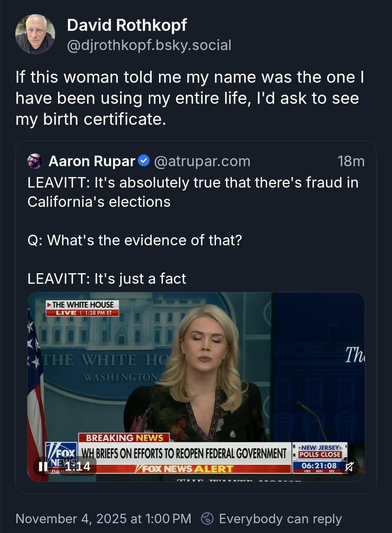Viewport: 392px width, 533px height.
Task: Click the Fox News logo in the video
Action: pos(61,456)
